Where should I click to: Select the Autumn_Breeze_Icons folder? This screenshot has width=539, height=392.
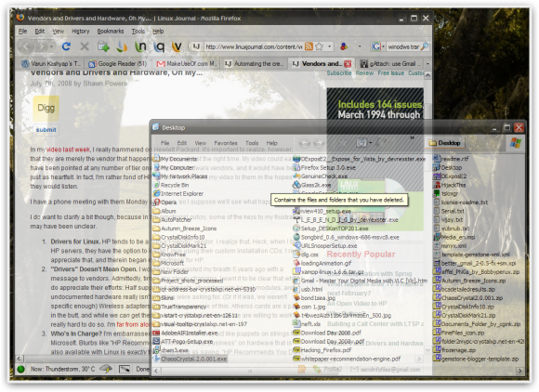185,229
